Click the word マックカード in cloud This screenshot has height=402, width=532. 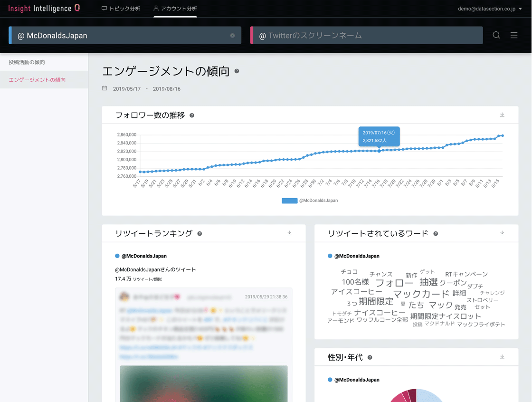421,294
